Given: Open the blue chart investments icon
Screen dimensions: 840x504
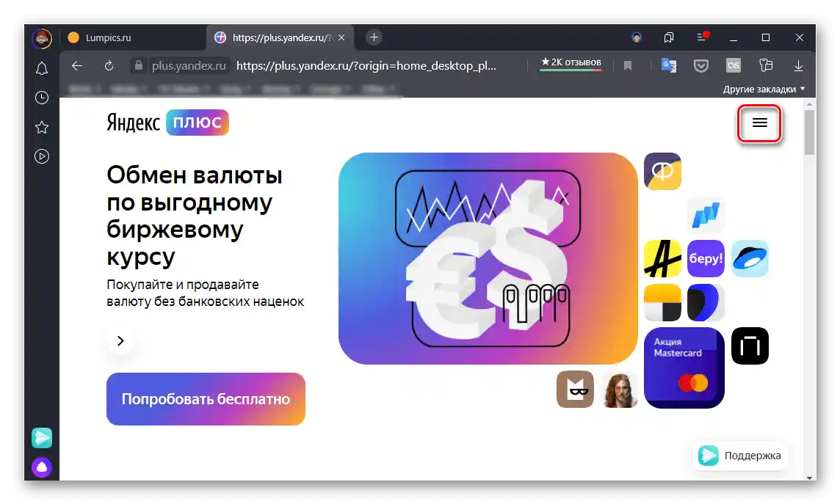Looking at the screenshot, I should [706, 214].
